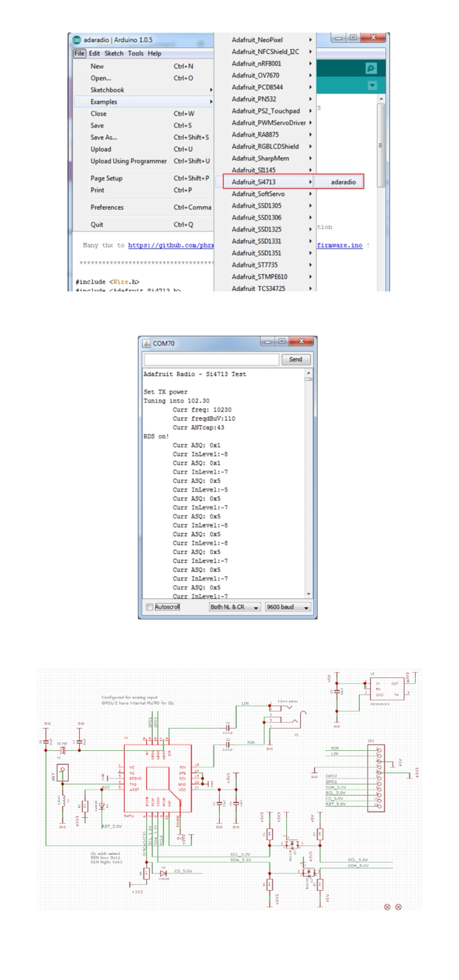The height and width of the screenshot is (980, 459).
Task: Choose Quit in the File menu
Action: tap(144, 225)
